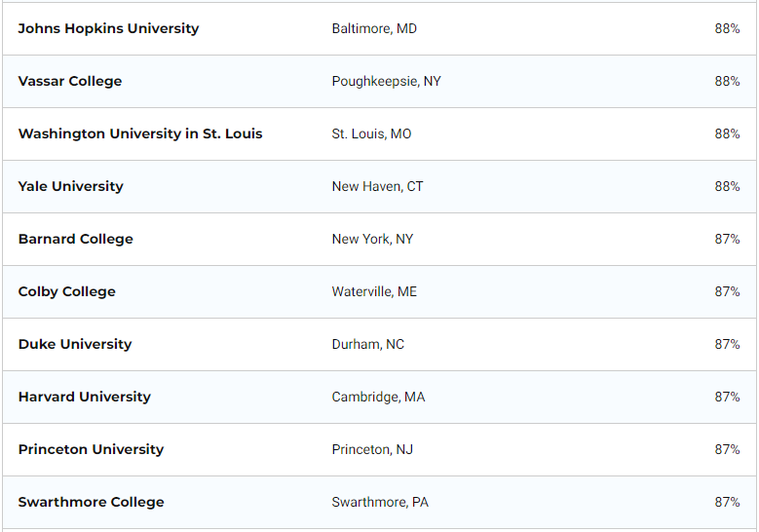Image resolution: width=759 pixels, height=532 pixels.
Task: Click the Waterville, ME location text
Action: 374,291
